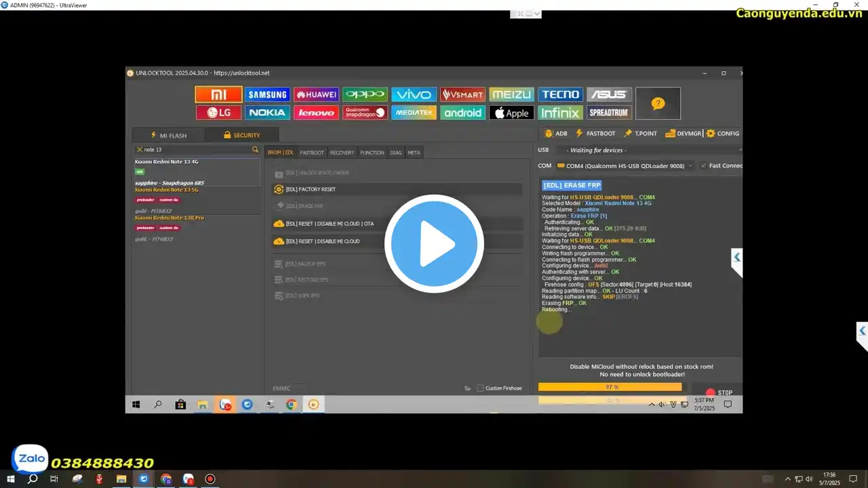Open Chrome in the remote taskbar
The image size is (868, 488).
tap(291, 405)
